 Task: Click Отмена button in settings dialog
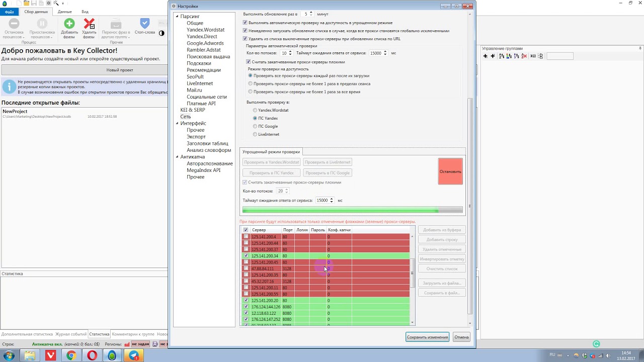click(461, 337)
